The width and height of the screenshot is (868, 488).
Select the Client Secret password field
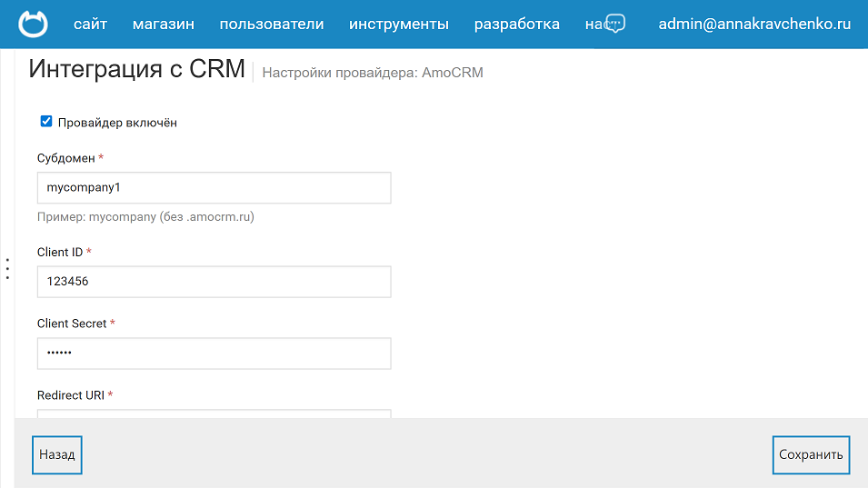click(214, 354)
